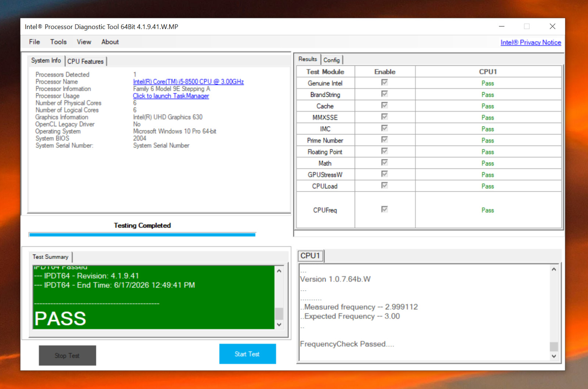Image resolution: width=588 pixels, height=389 pixels.
Task: Click the FrequencyCheck Passed line
Action: tap(347, 344)
